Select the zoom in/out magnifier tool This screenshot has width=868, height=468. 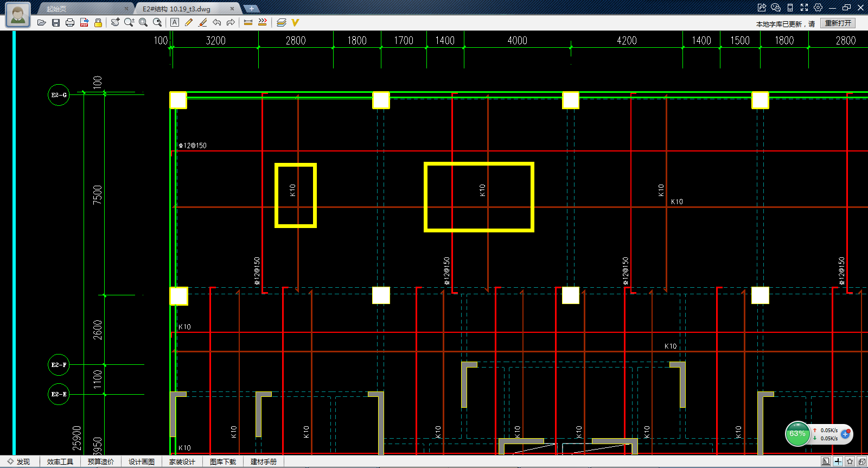point(129,22)
